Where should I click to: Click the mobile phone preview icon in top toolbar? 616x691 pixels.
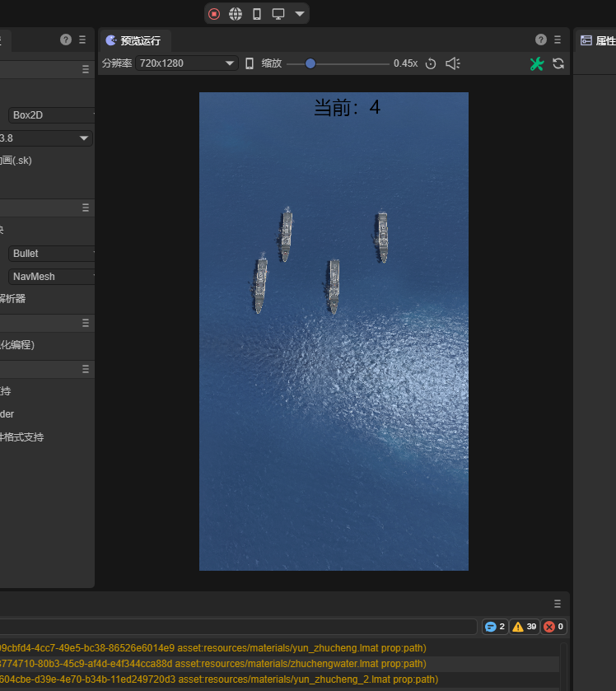pos(257,14)
